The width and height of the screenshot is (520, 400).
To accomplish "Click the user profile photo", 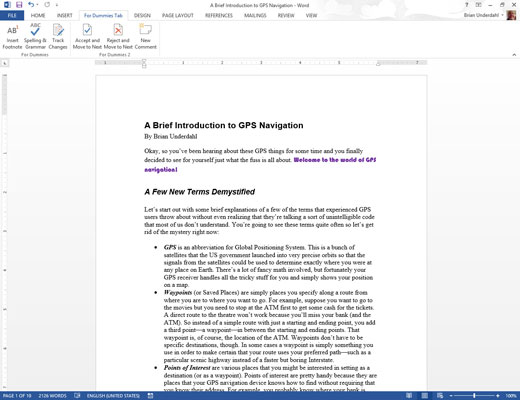I will coord(511,15).
